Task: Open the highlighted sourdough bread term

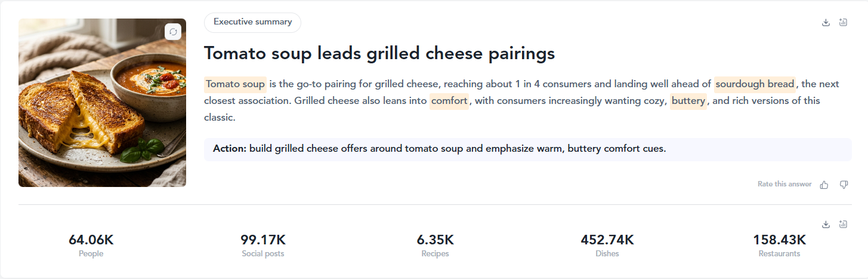Action: click(755, 84)
